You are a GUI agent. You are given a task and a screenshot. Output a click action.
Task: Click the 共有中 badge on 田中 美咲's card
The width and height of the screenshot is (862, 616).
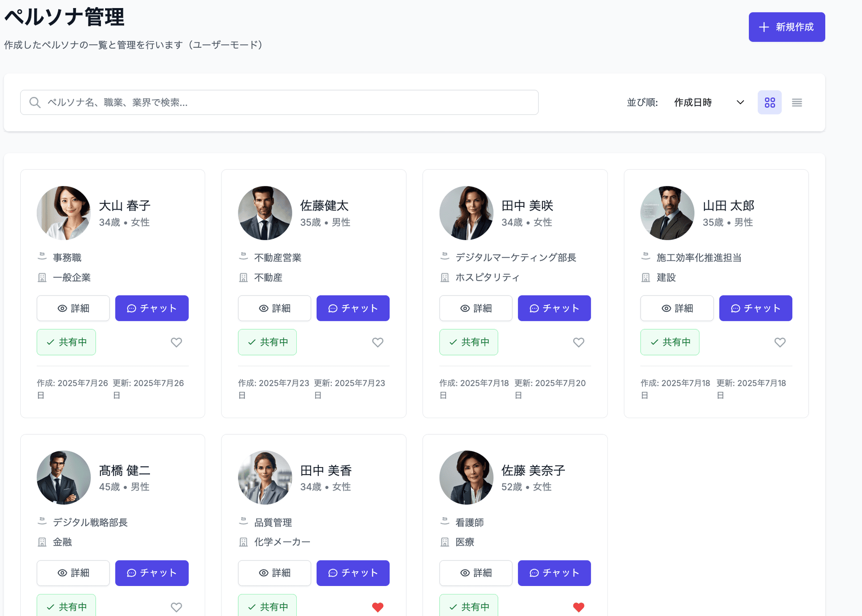[469, 342]
